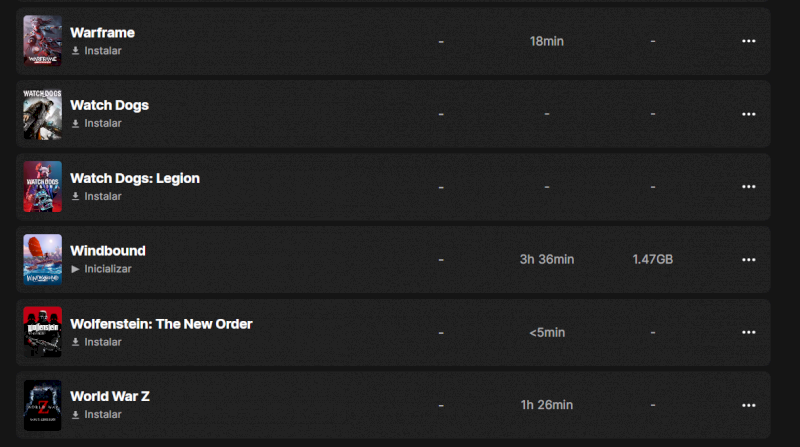Click the Wolfenstein cover art thumbnail
This screenshot has width=800, height=447.
(x=43, y=333)
